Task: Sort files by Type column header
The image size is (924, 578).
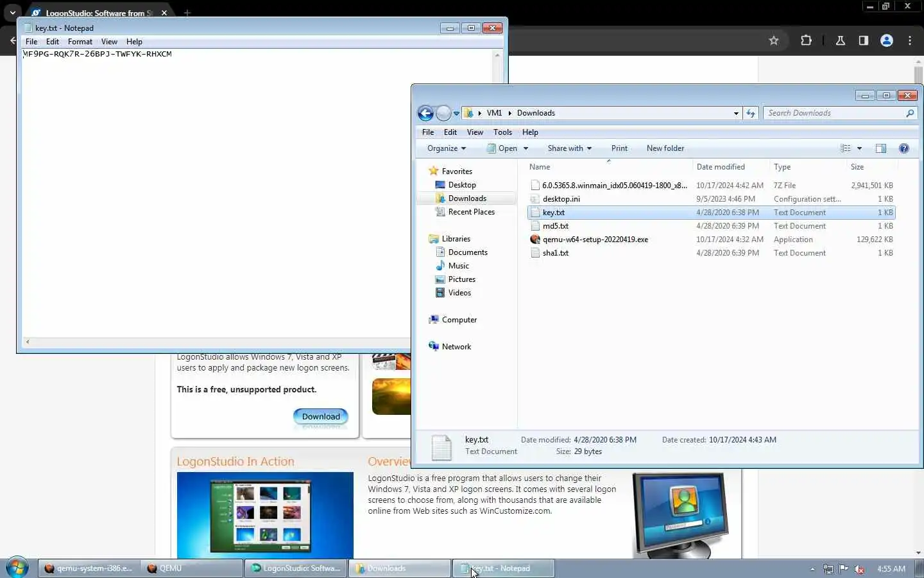Action: pos(807,167)
